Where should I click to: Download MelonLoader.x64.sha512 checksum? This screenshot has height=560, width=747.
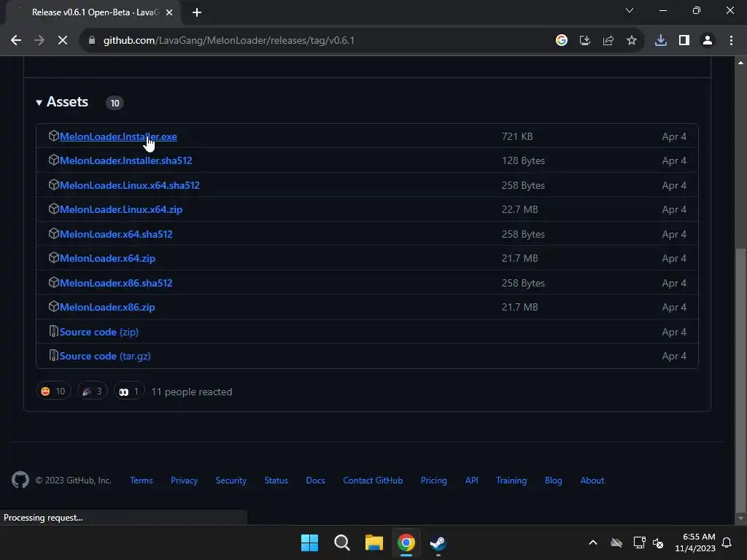116,234
